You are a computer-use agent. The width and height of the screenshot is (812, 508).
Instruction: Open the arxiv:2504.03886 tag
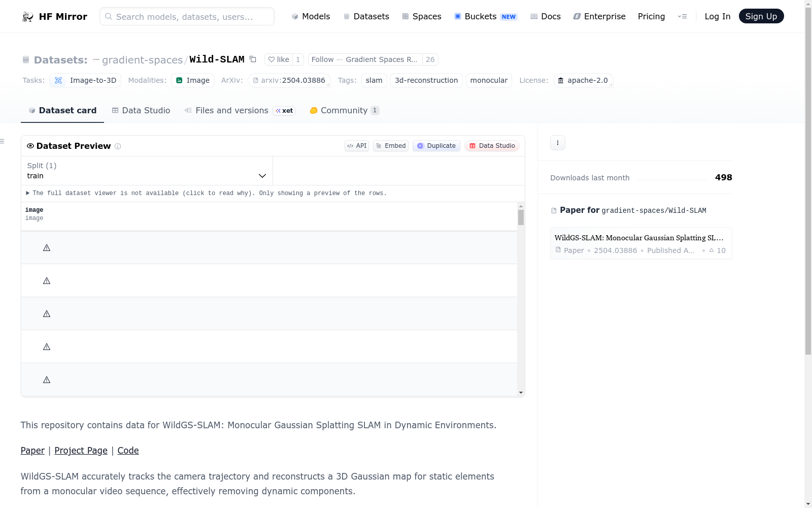coord(289,80)
